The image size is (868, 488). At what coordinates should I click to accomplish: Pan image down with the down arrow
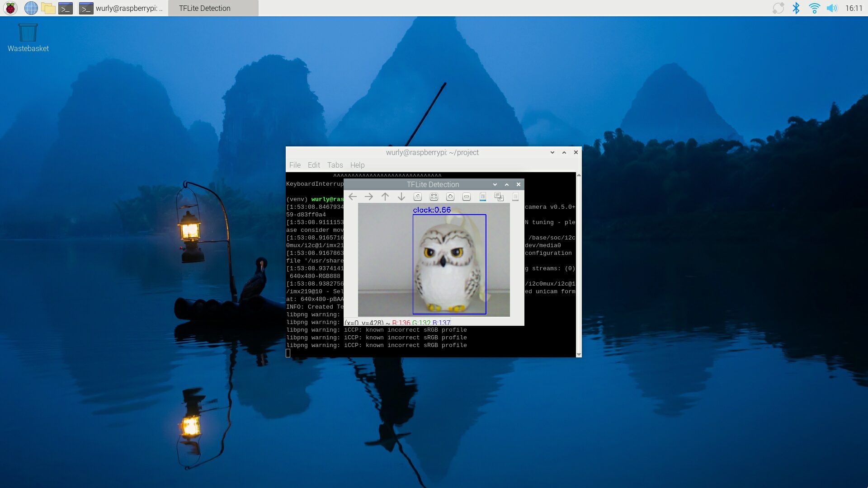coord(401,197)
